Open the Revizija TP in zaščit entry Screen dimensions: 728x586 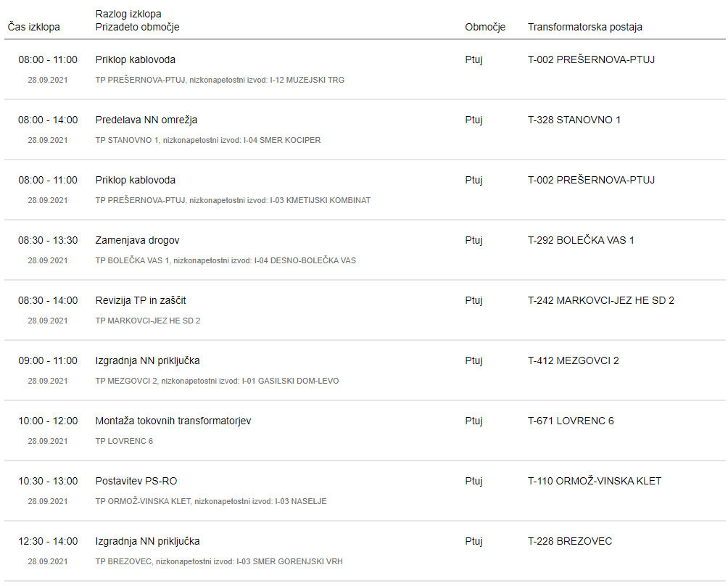point(141,300)
